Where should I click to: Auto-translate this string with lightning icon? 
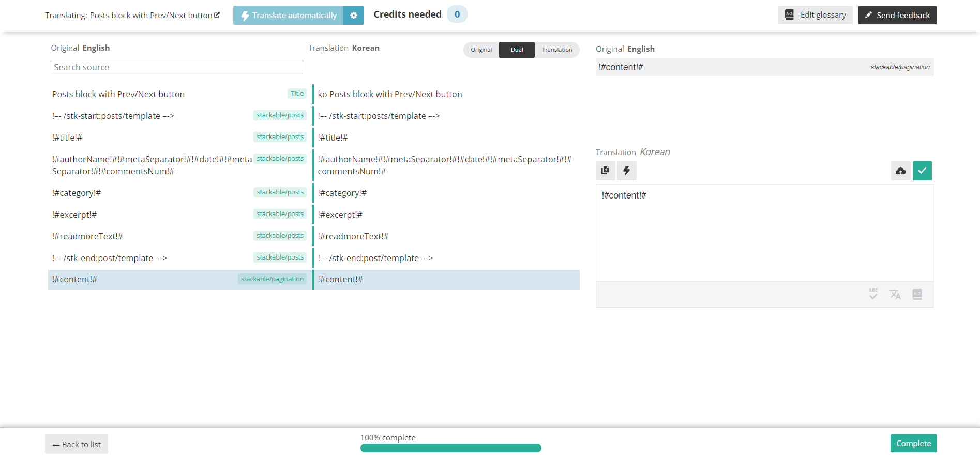[x=627, y=171]
